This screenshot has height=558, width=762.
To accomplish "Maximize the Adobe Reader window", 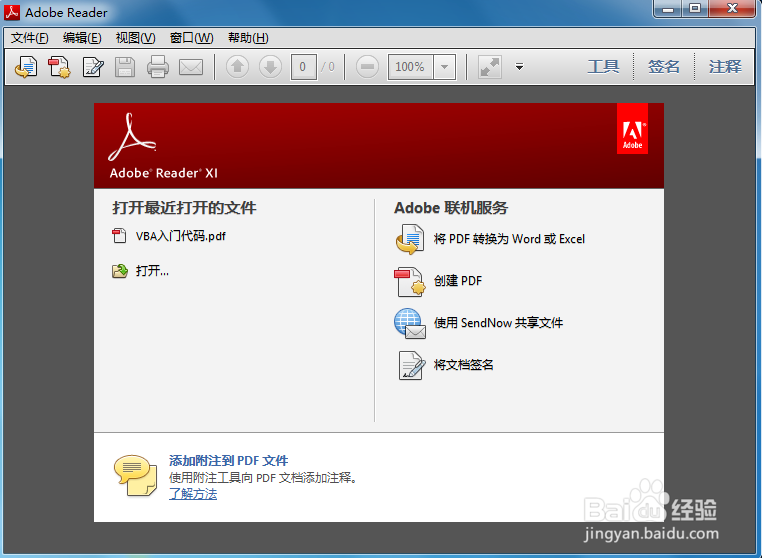I will pyautogui.click(x=695, y=9).
